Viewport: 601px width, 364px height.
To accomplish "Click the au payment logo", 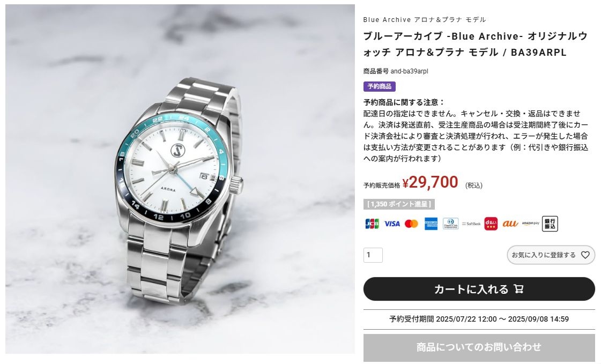I will [x=510, y=224].
